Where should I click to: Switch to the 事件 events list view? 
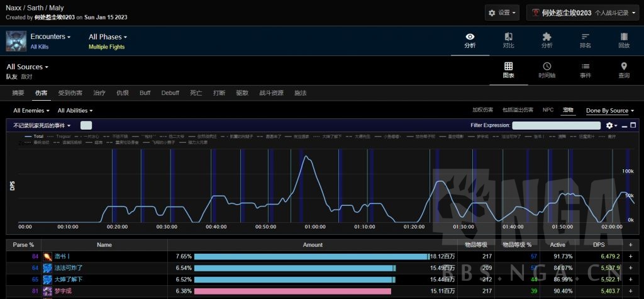(x=585, y=71)
